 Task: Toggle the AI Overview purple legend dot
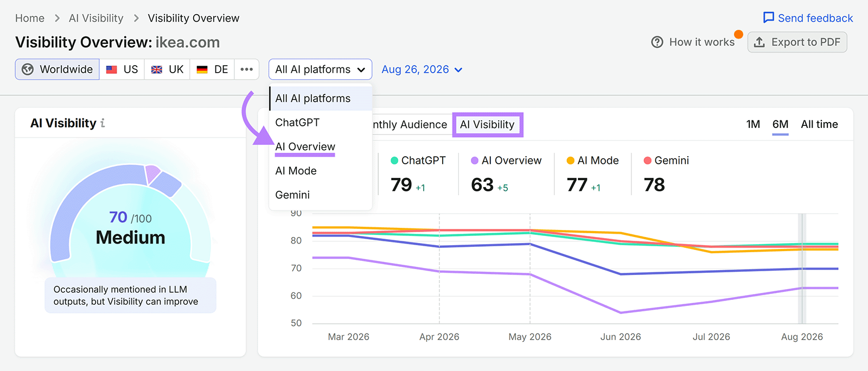click(x=475, y=161)
